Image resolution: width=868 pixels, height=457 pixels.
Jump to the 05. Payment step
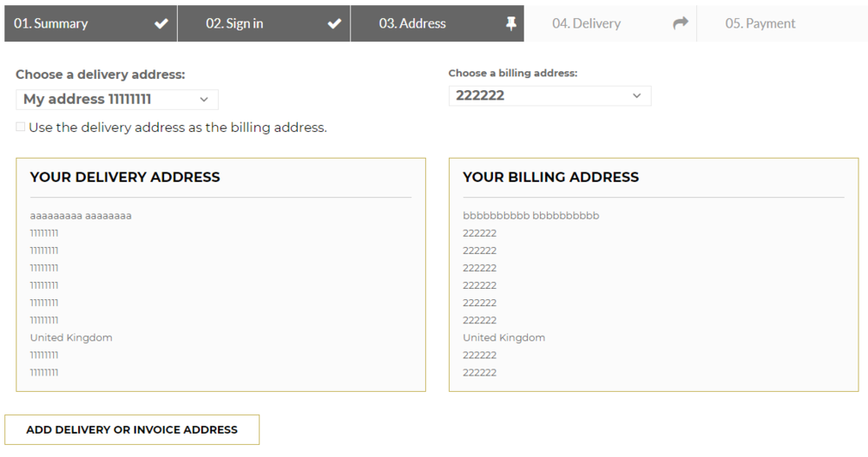pos(760,23)
